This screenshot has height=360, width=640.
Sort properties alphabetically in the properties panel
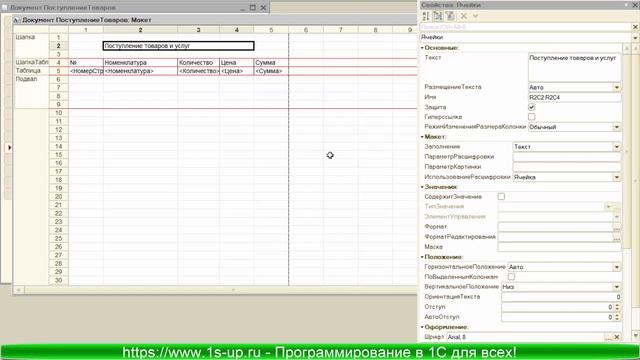pyautogui.click(x=426, y=16)
